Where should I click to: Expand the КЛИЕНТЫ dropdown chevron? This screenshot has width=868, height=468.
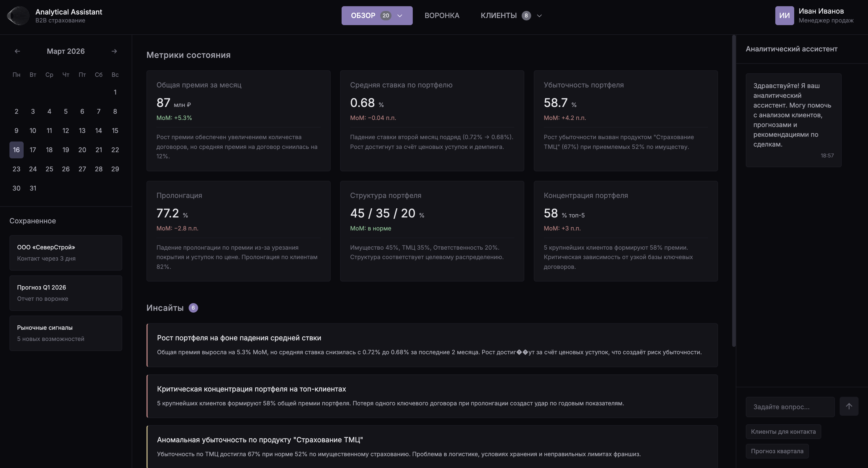[539, 15]
